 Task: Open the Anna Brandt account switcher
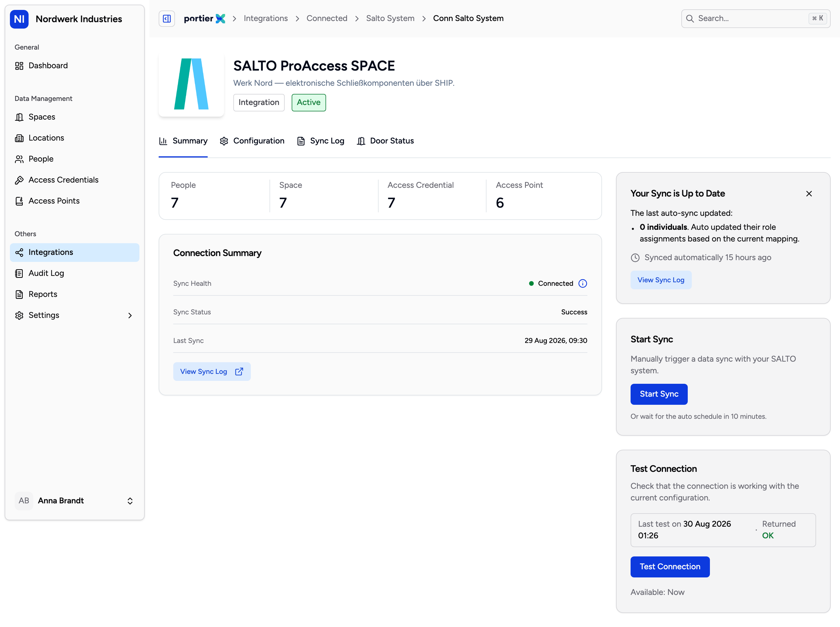[x=75, y=501]
